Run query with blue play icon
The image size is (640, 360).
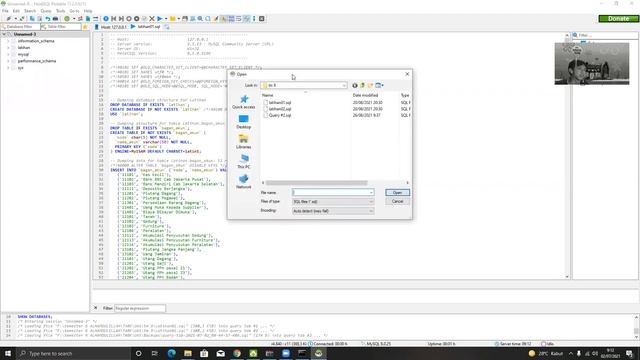[160, 19]
